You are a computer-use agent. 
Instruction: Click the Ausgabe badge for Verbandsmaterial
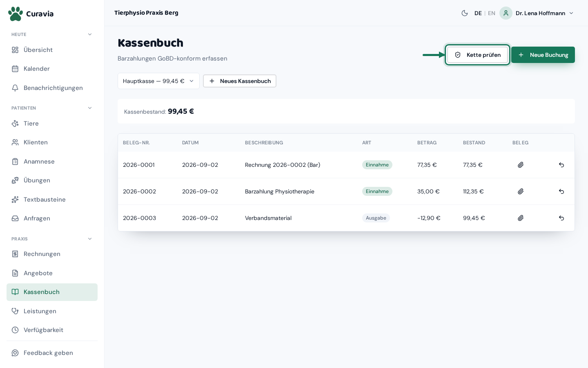tap(376, 218)
